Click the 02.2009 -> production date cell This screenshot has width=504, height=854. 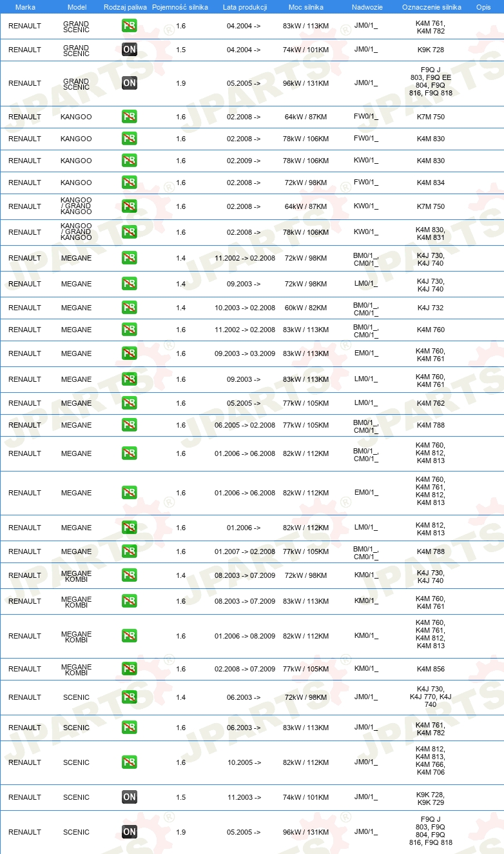(244, 161)
